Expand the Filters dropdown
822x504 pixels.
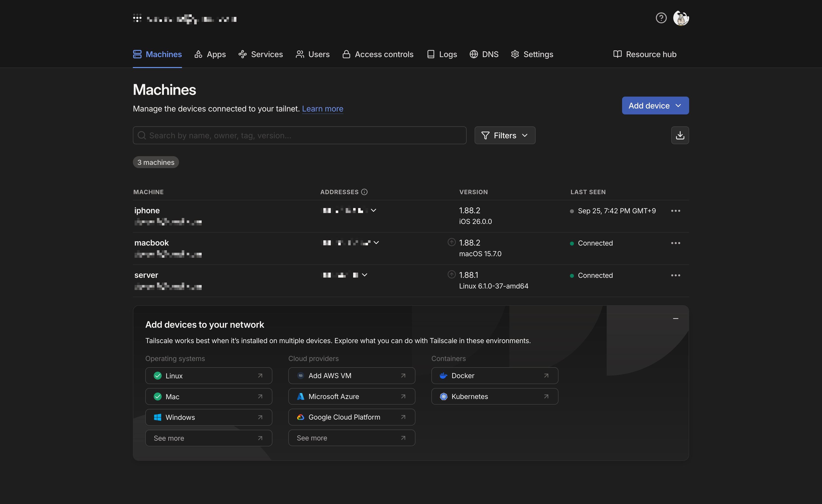click(x=505, y=135)
